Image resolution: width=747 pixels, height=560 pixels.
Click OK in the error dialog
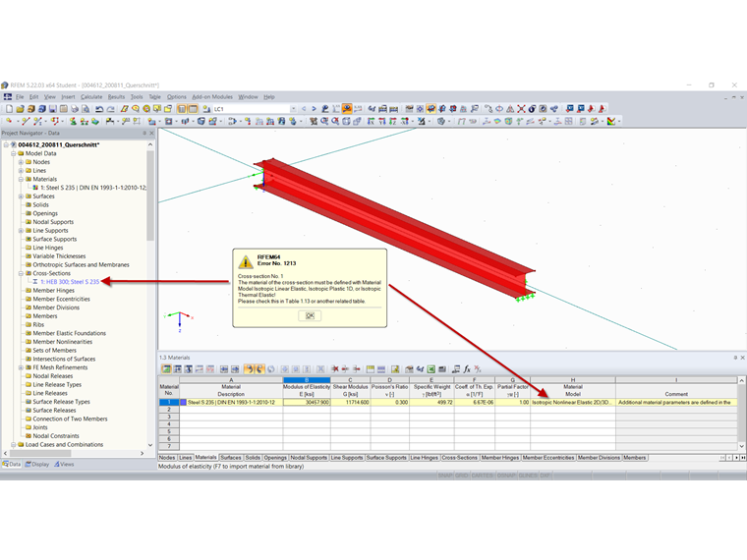(x=310, y=315)
